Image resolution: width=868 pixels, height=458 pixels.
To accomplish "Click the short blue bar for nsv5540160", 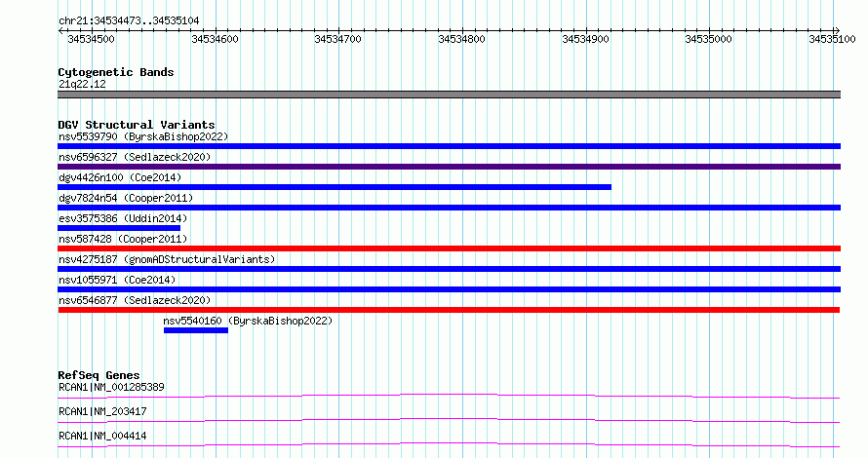I will tap(196, 330).
